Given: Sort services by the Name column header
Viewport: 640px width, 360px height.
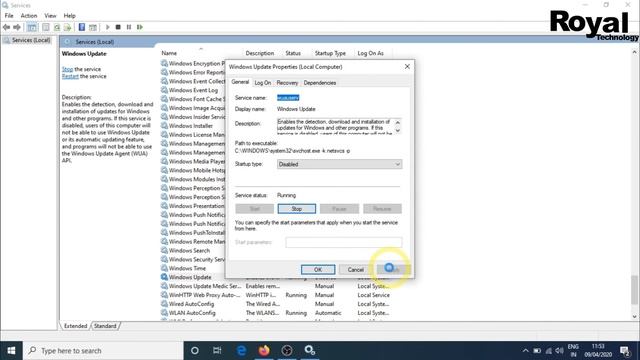Looking at the screenshot, I should [x=200, y=53].
